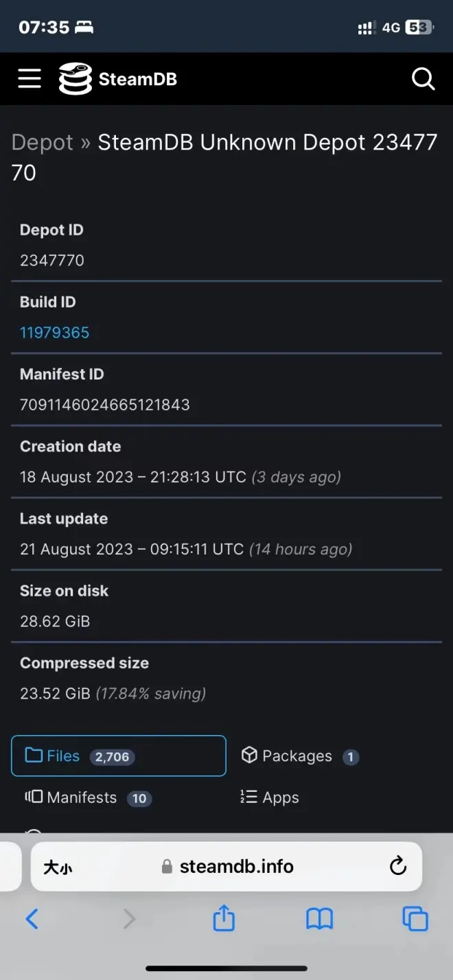Tap the Manifest ID number
Viewport: 453px width, 980px height.
104,405
